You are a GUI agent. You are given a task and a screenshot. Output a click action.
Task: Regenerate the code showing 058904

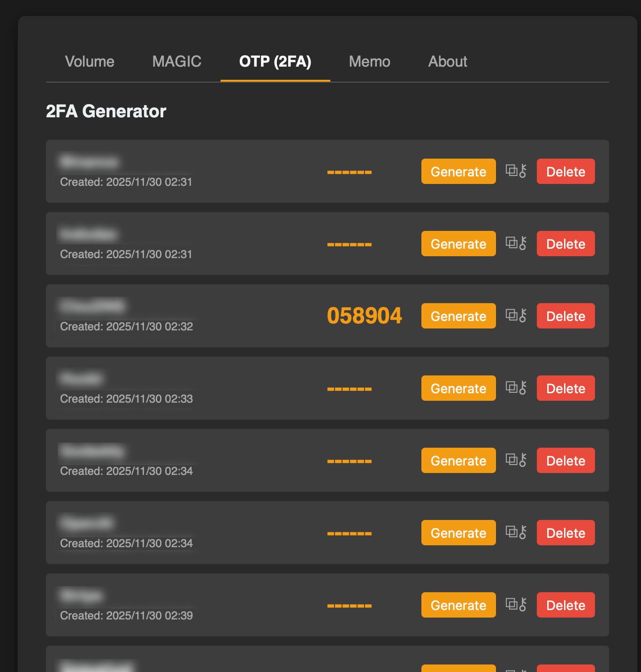point(458,316)
